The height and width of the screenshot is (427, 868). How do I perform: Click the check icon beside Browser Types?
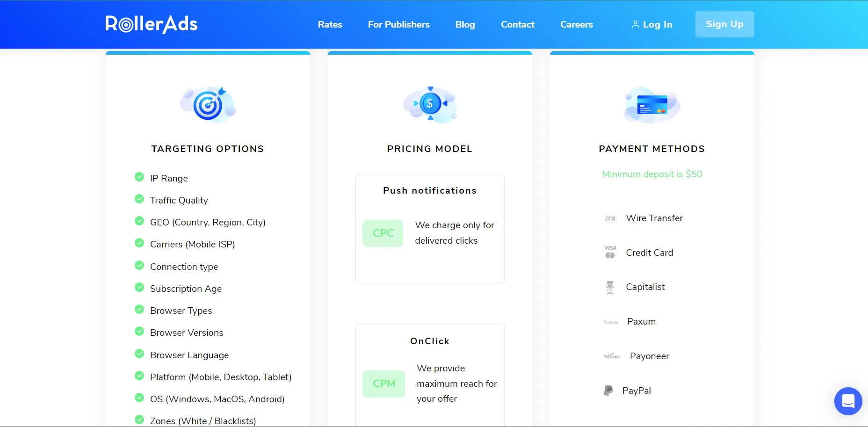click(x=139, y=309)
